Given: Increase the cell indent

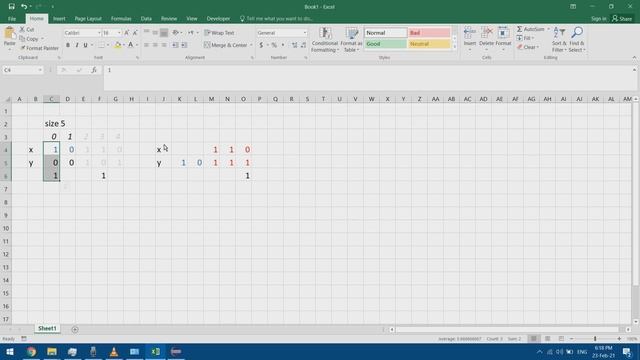Looking at the screenshot, I should [184, 45].
